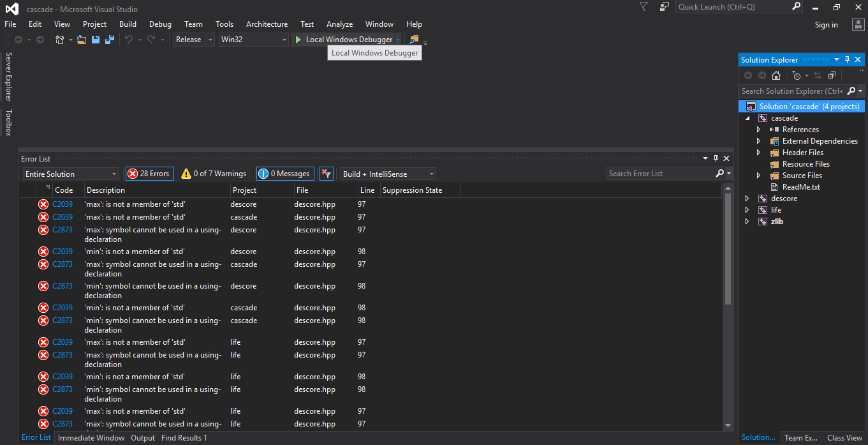Open the Build menu
Image resolution: width=868 pixels, height=445 pixels.
pos(128,24)
